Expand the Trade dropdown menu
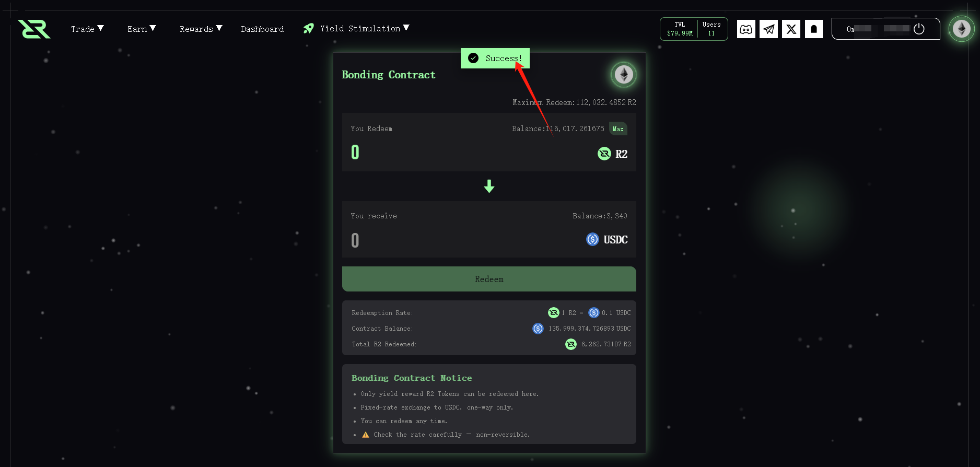Viewport: 980px width, 467px height. (x=87, y=29)
